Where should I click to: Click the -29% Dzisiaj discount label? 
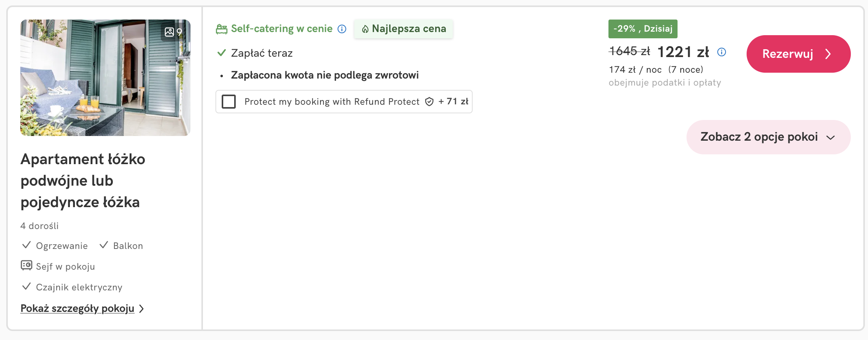point(642,29)
